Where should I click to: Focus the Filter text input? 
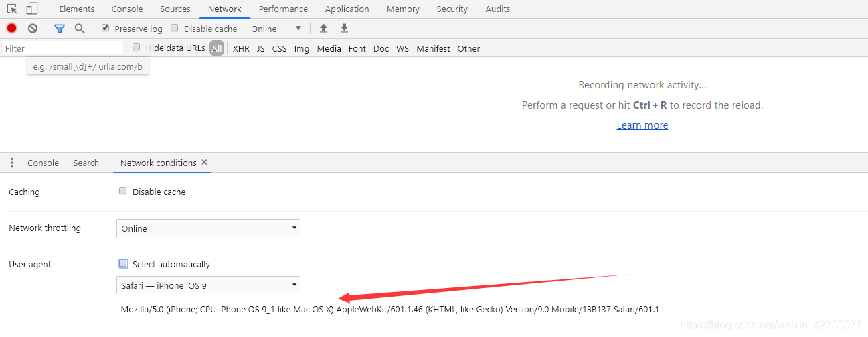63,48
